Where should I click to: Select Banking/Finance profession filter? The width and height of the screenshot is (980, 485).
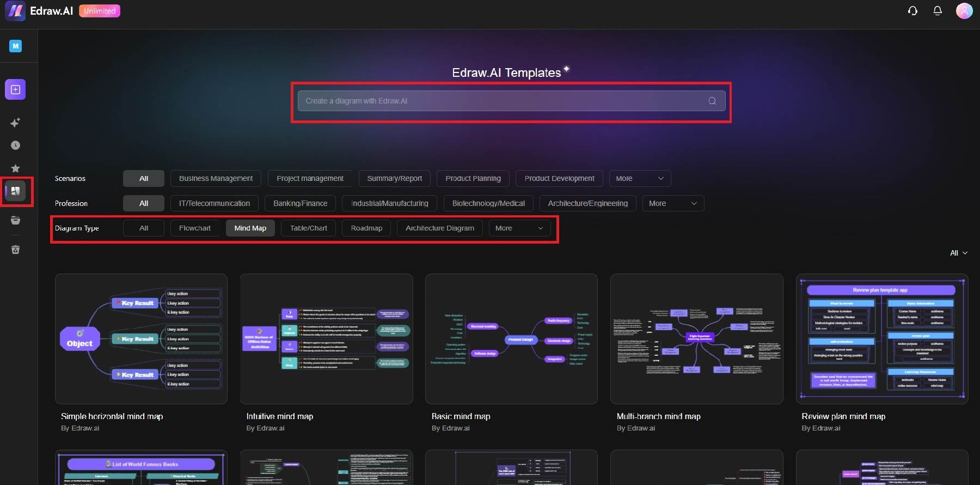(301, 203)
